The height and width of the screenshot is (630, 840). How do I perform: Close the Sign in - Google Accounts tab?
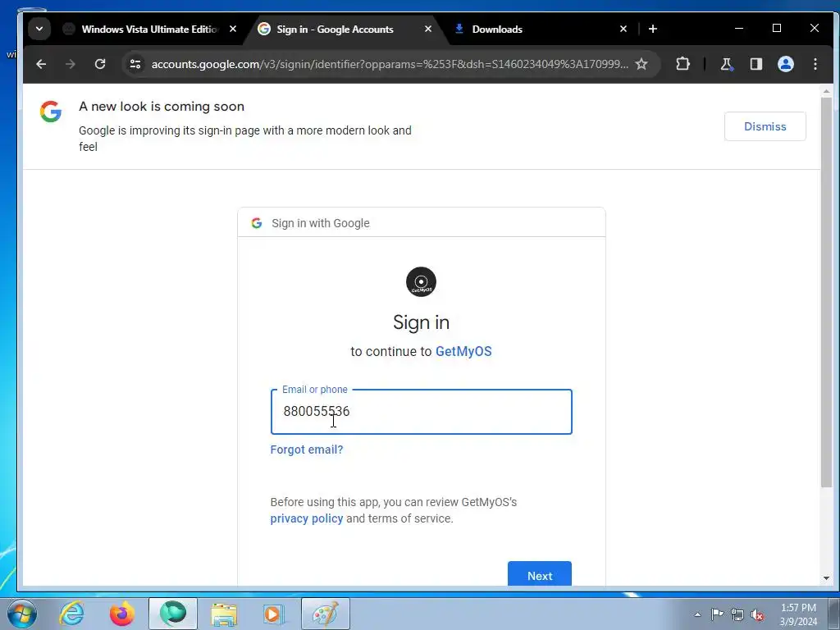427,29
